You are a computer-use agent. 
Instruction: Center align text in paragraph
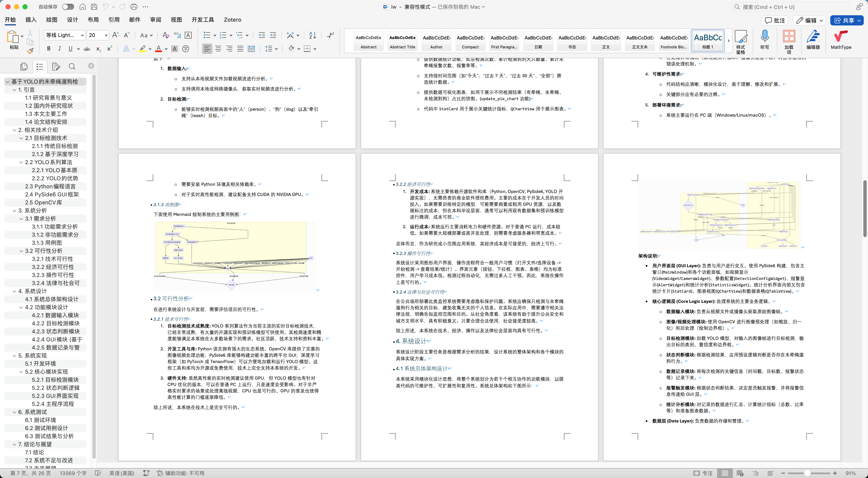tap(218, 49)
